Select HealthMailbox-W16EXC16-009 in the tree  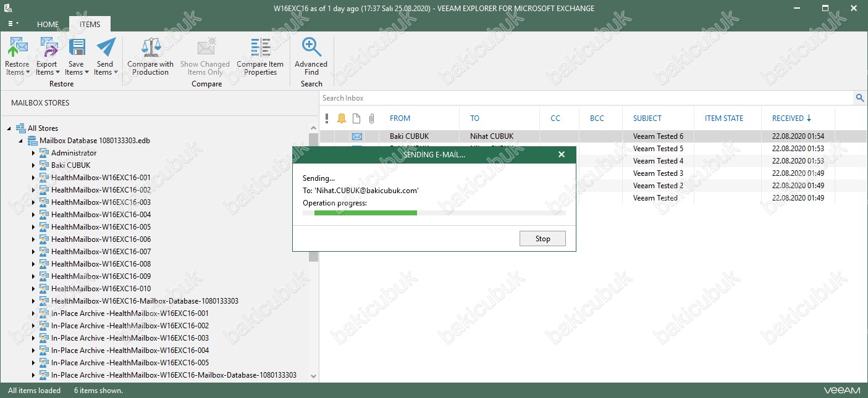click(x=101, y=276)
